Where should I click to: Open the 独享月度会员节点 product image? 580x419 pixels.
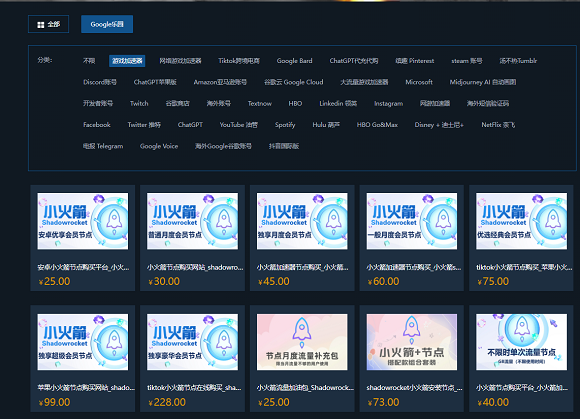pos(302,221)
